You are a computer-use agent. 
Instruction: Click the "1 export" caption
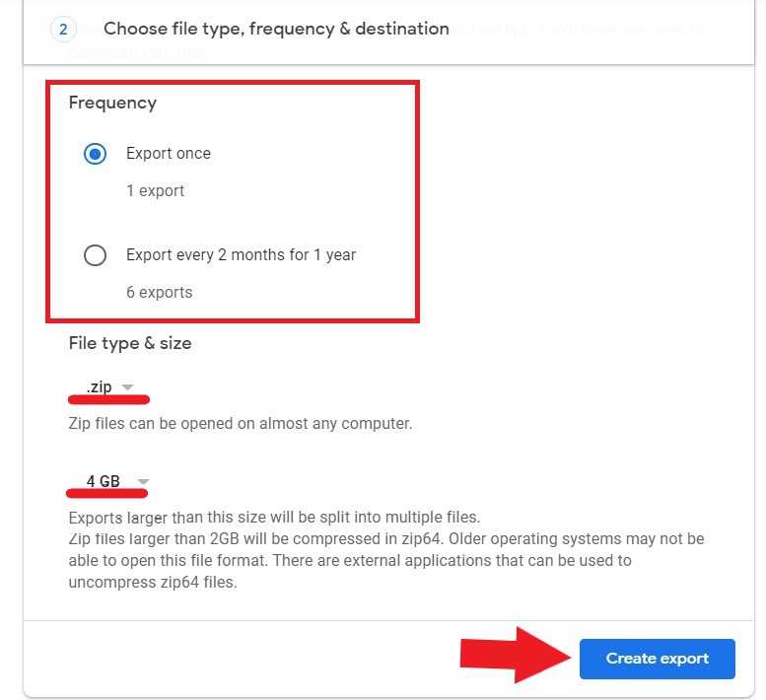[x=155, y=191]
